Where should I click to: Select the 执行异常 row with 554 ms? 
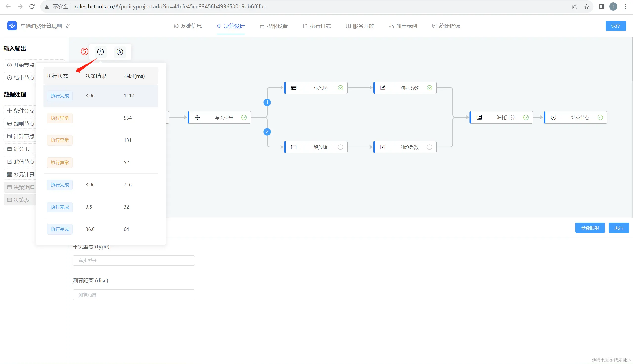pyautogui.click(x=101, y=118)
